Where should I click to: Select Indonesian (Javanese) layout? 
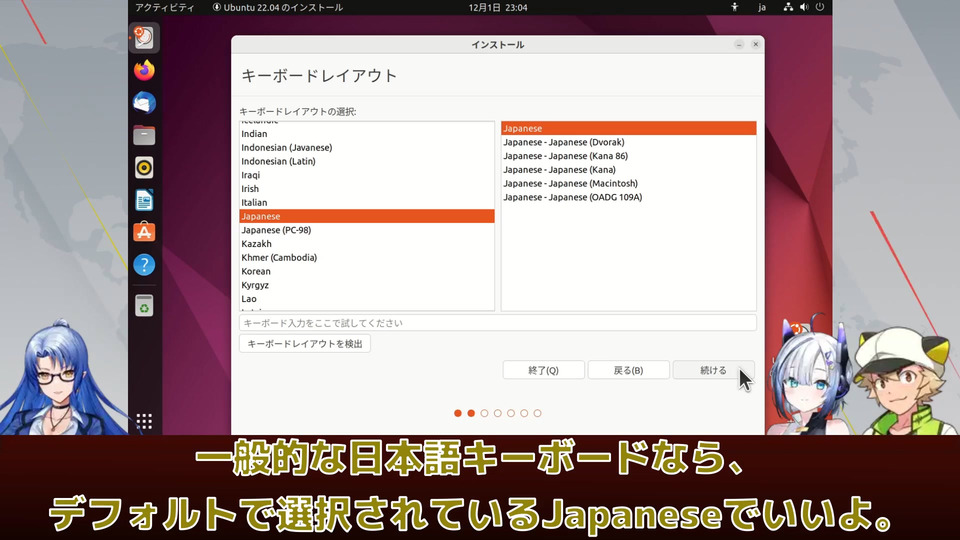[367, 148]
